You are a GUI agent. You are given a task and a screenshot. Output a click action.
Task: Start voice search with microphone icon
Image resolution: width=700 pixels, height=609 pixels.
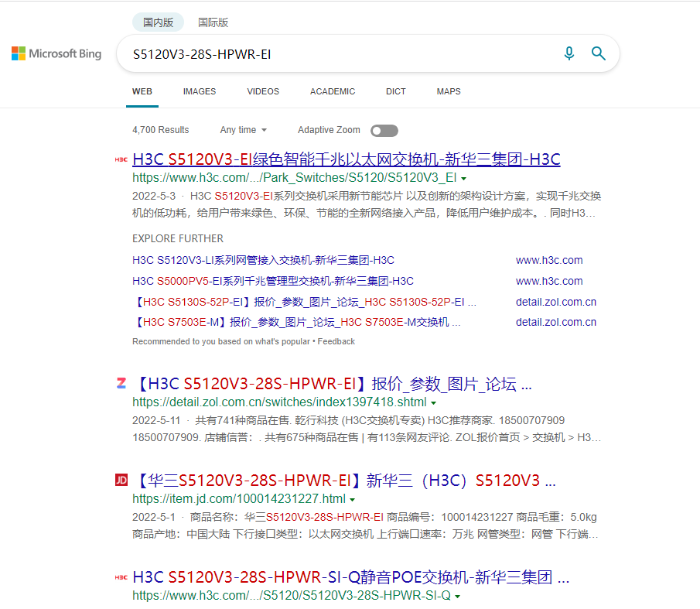(569, 53)
